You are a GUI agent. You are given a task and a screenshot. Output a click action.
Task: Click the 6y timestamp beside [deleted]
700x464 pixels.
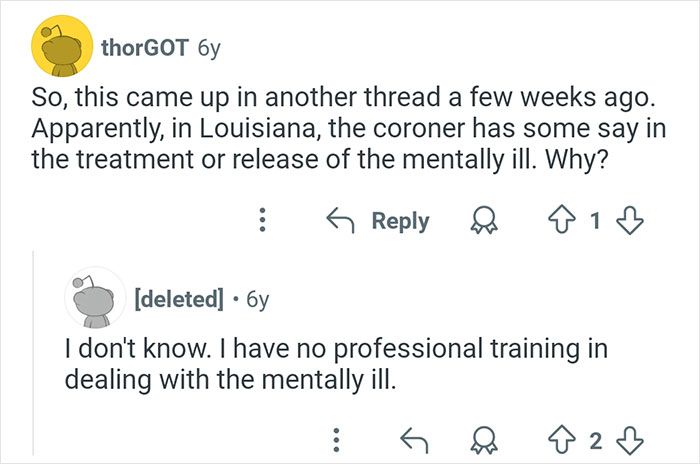pyautogui.click(x=256, y=298)
